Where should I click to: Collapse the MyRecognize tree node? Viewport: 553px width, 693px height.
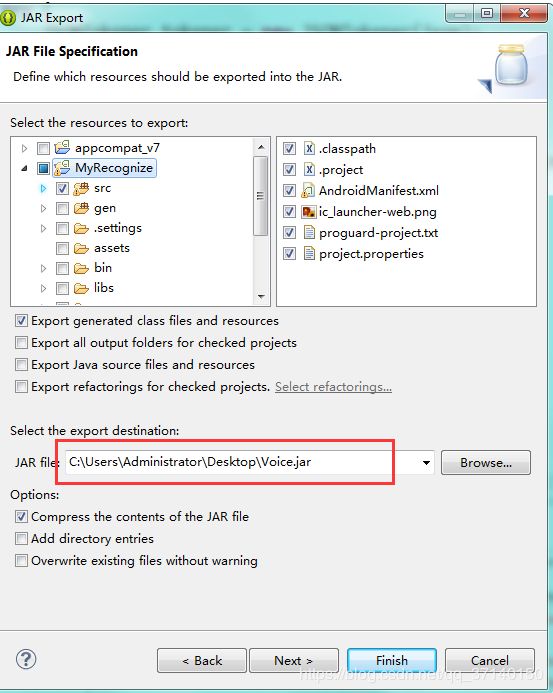coord(24,168)
